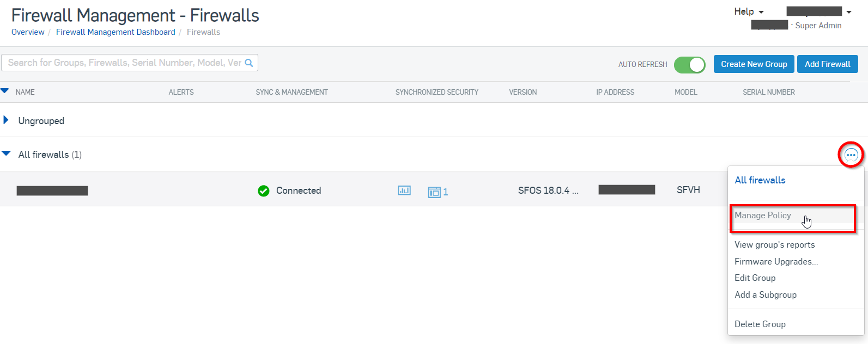Click the SFVH model cell

[688, 190]
